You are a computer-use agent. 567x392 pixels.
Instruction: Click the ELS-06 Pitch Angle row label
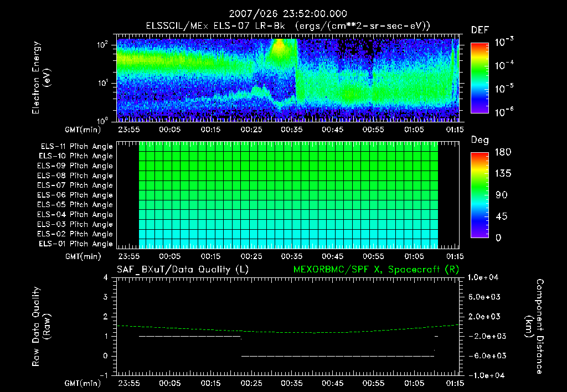click(x=75, y=195)
